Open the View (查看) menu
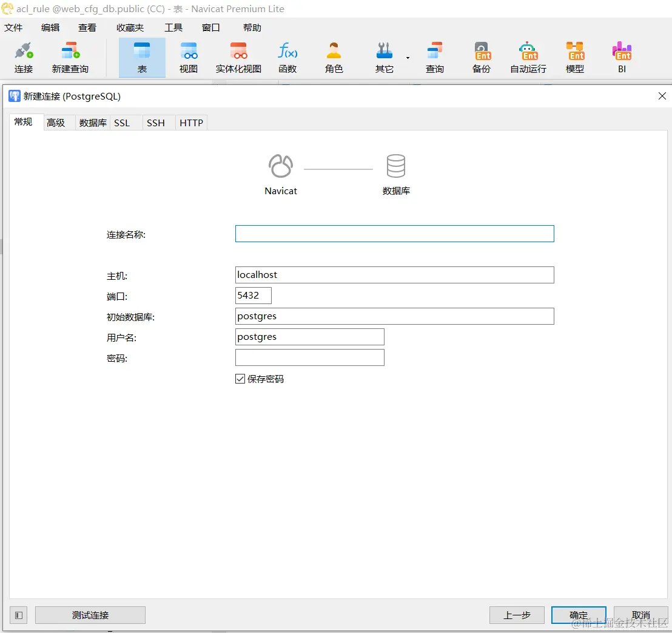Viewport: 672px width, 633px height. click(87, 28)
